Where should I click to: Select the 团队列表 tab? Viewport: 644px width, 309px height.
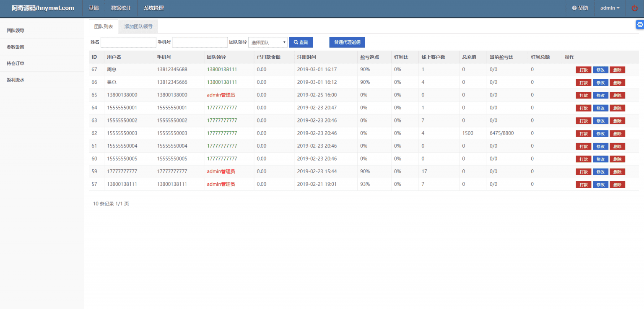click(103, 26)
